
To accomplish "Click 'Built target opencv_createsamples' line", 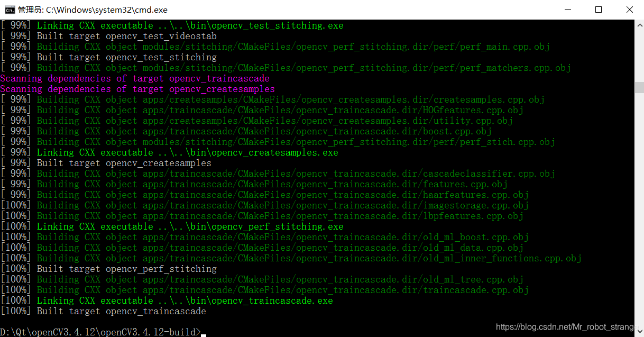I will point(106,163).
